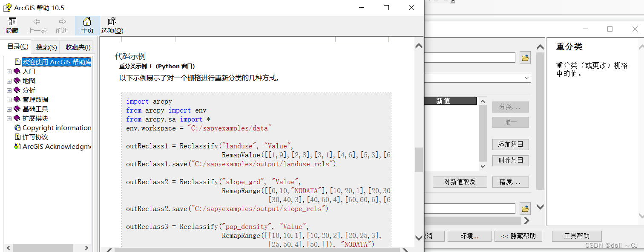The image size is (644, 252).
Task: Maximize the ArcGIS 帮助 window
Action: pos(386,8)
